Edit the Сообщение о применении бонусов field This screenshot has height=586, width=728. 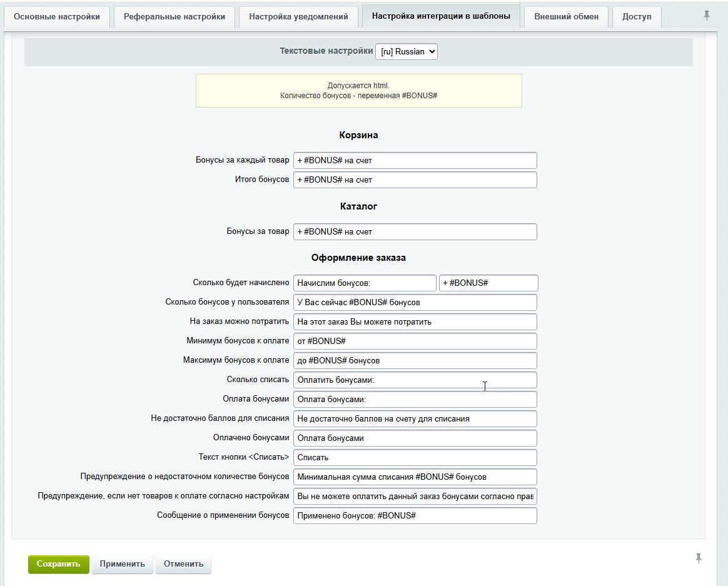[415, 516]
